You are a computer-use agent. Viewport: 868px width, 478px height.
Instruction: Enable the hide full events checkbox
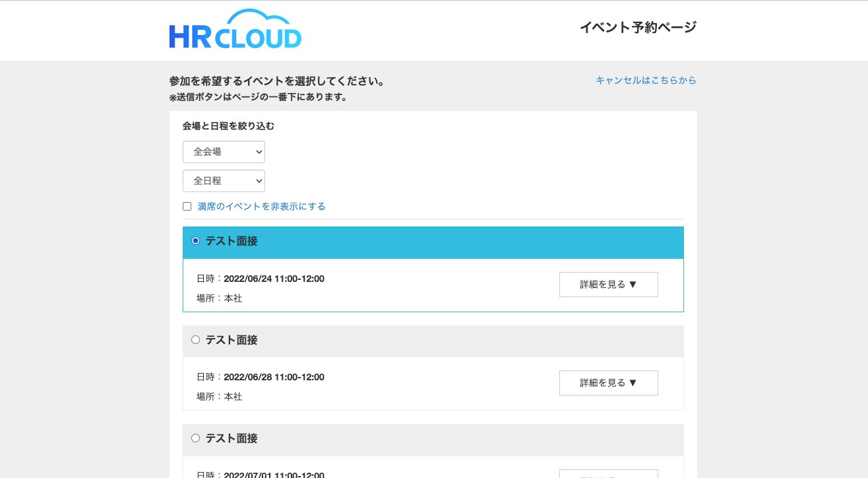(187, 207)
